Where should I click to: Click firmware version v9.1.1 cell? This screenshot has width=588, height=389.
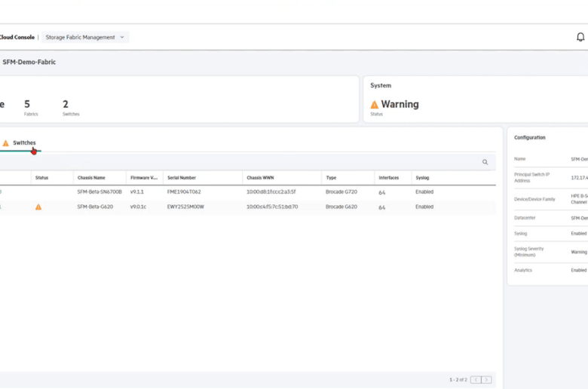tap(137, 191)
